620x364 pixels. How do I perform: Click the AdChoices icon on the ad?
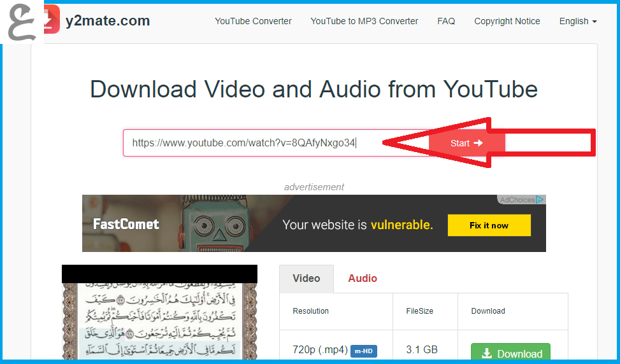(539, 200)
